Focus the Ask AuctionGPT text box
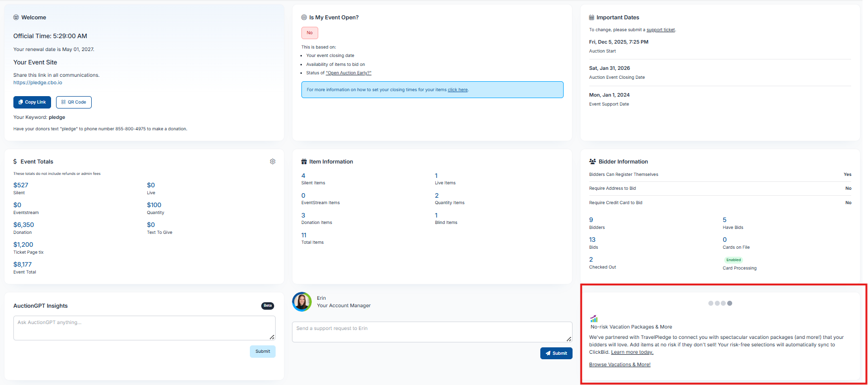Viewport: 868px width, 385px height. coord(144,328)
